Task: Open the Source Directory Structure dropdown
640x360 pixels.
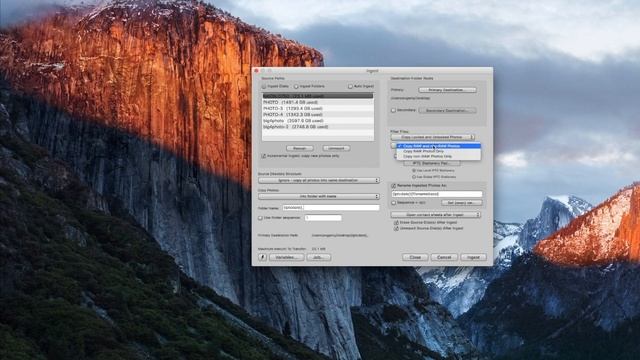Action: [x=319, y=180]
